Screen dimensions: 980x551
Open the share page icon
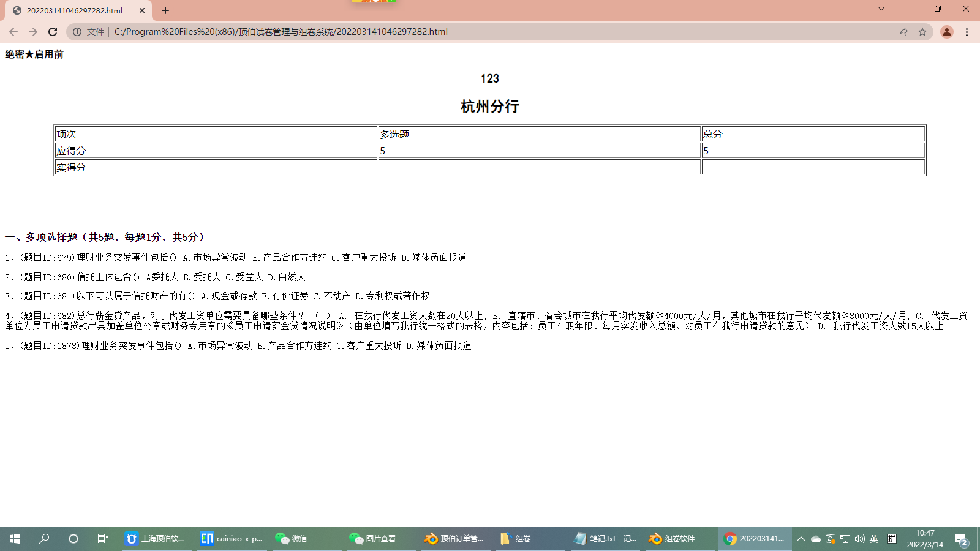(x=903, y=32)
